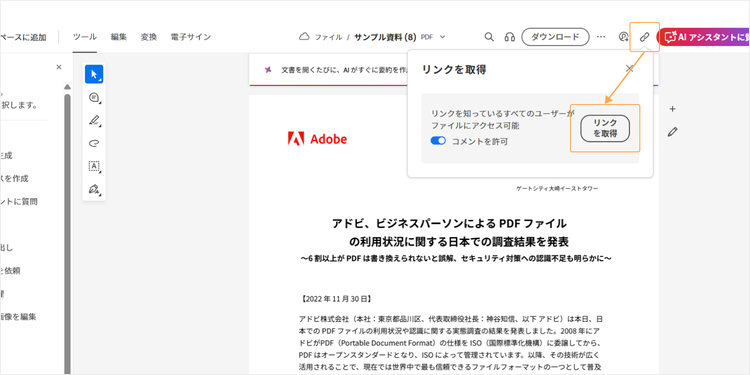The width and height of the screenshot is (750, 375).
Task: Click the リンクを取得 button
Action: [605, 128]
